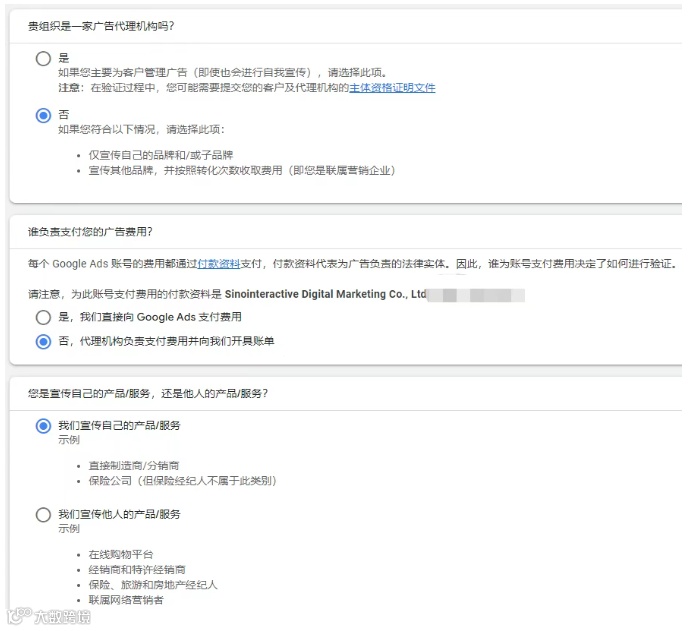Select 我们宣传自己的产品/服务 option

click(43, 426)
